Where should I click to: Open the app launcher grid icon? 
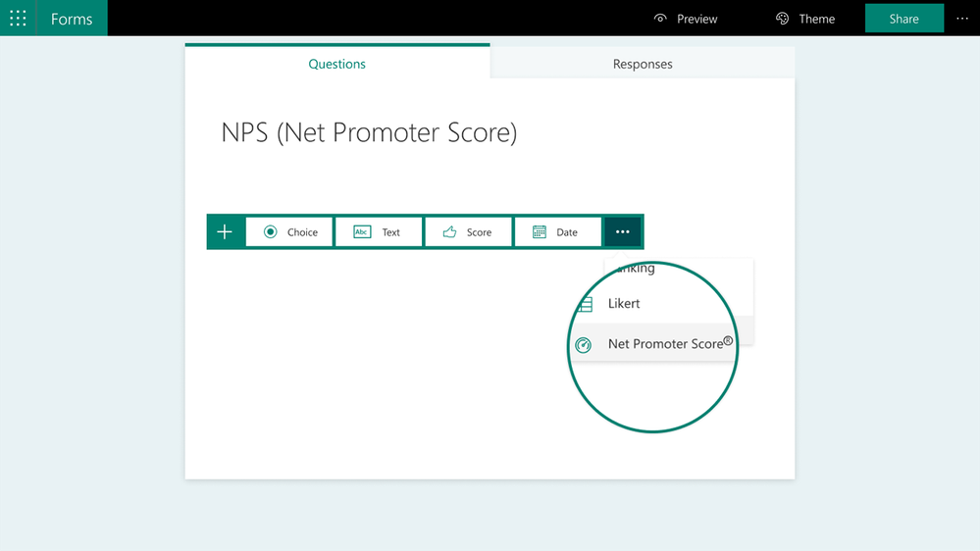point(18,18)
